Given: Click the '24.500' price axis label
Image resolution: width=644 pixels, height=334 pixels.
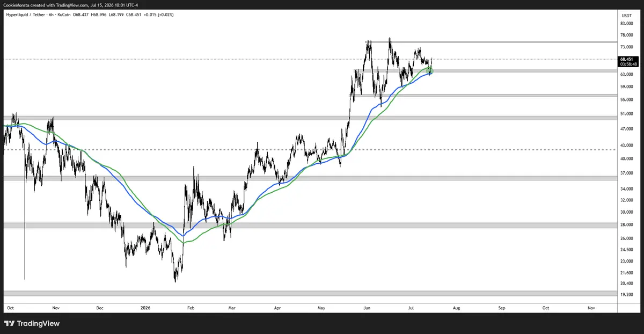Looking at the screenshot, I should (x=627, y=250).
